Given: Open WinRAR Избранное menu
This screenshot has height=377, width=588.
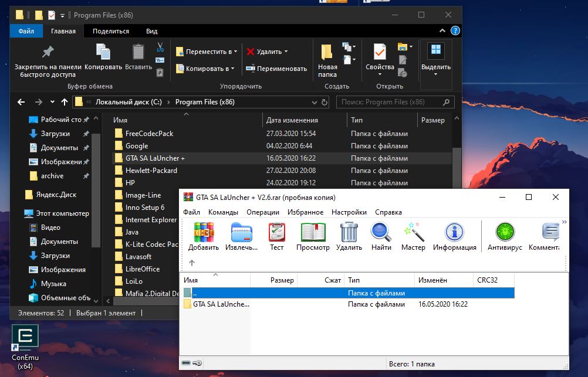Looking at the screenshot, I should point(305,212).
